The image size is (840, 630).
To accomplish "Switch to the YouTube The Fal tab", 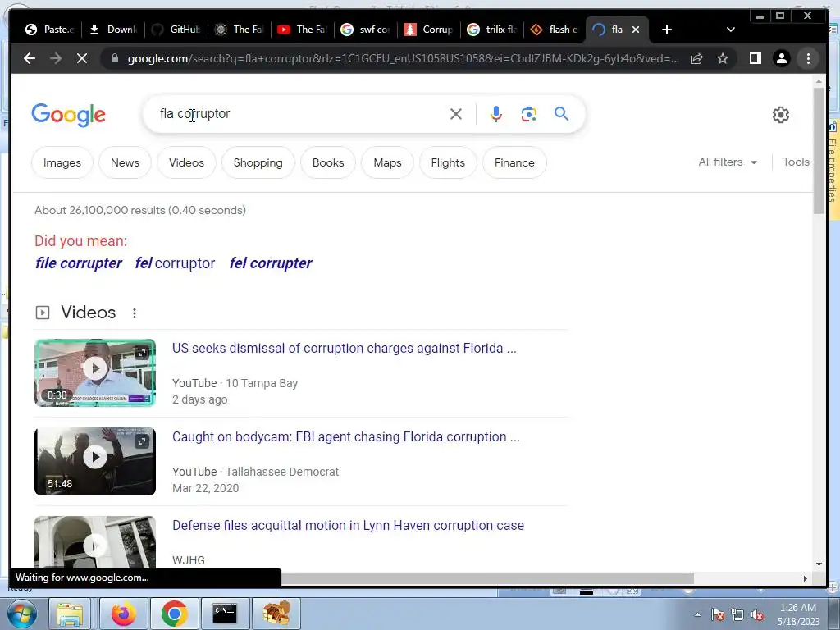I will click(303, 30).
